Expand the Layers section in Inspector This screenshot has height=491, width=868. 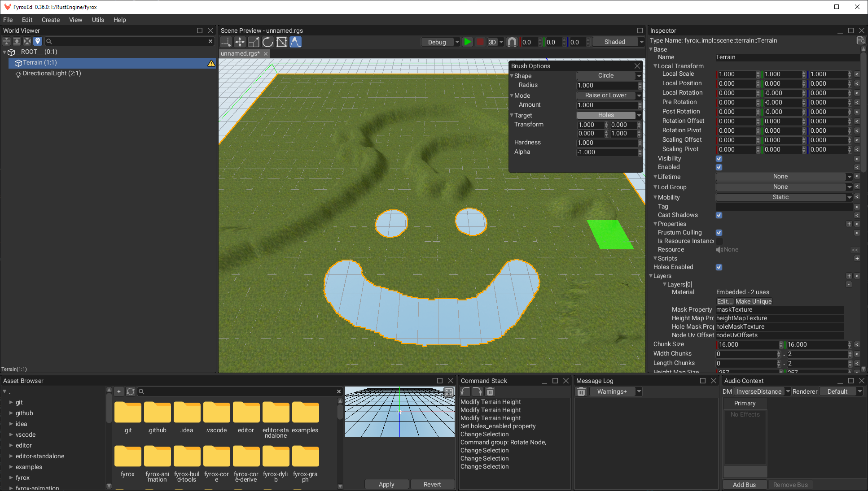[x=654, y=275]
